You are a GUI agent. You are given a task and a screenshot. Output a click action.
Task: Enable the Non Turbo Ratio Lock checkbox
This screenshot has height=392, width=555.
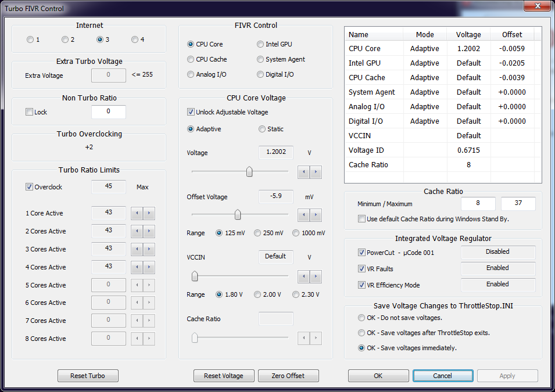tap(30, 112)
